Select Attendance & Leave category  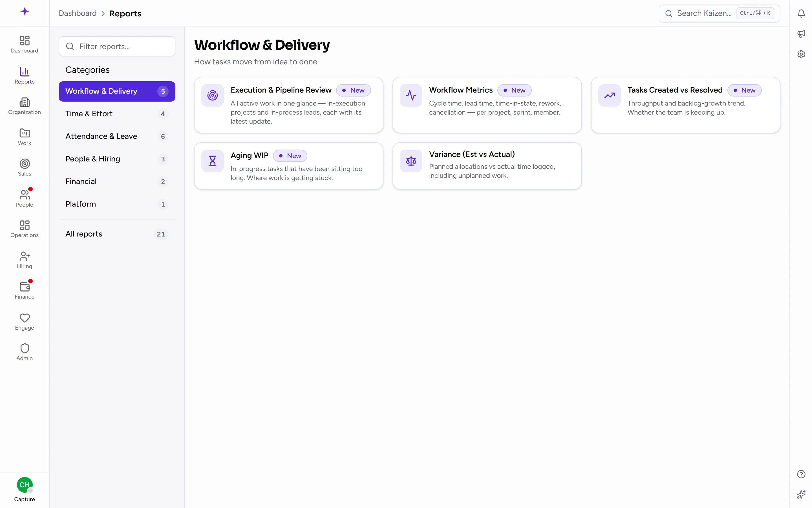(117, 136)
